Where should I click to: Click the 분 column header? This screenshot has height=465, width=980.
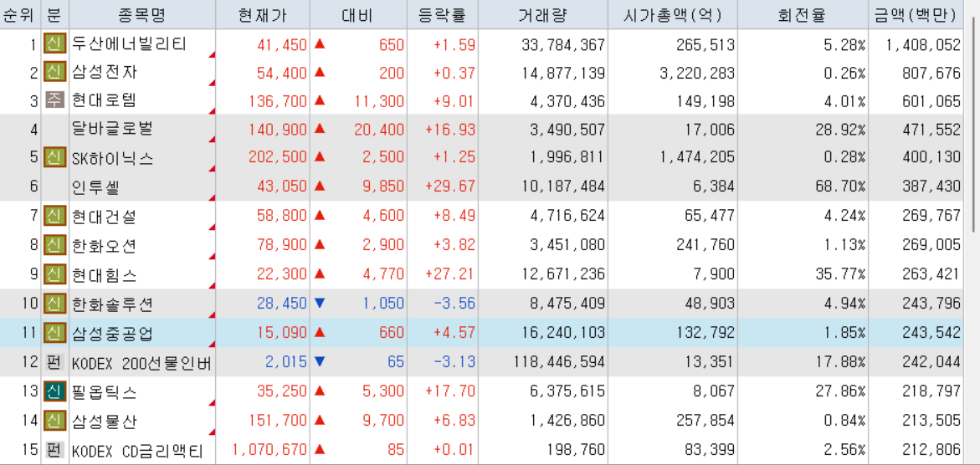[54, 15]
